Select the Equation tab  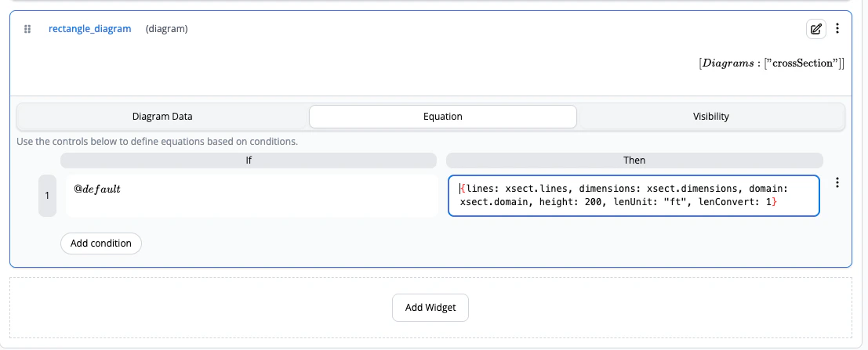[443, 117]
